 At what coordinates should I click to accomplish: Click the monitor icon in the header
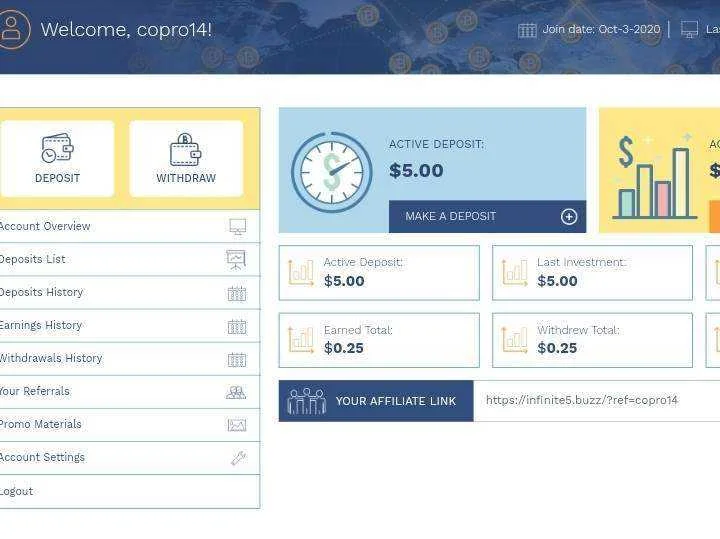coord(689,29)
